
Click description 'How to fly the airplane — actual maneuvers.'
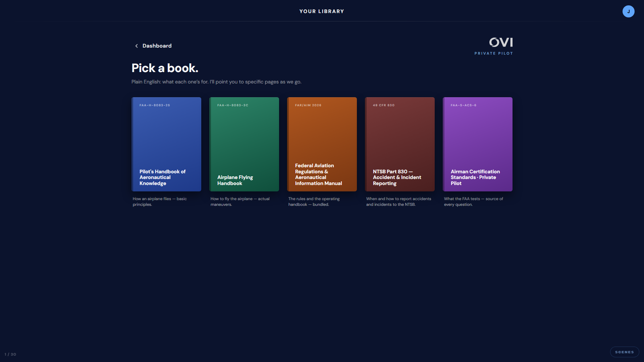click(x=240, y=201)
